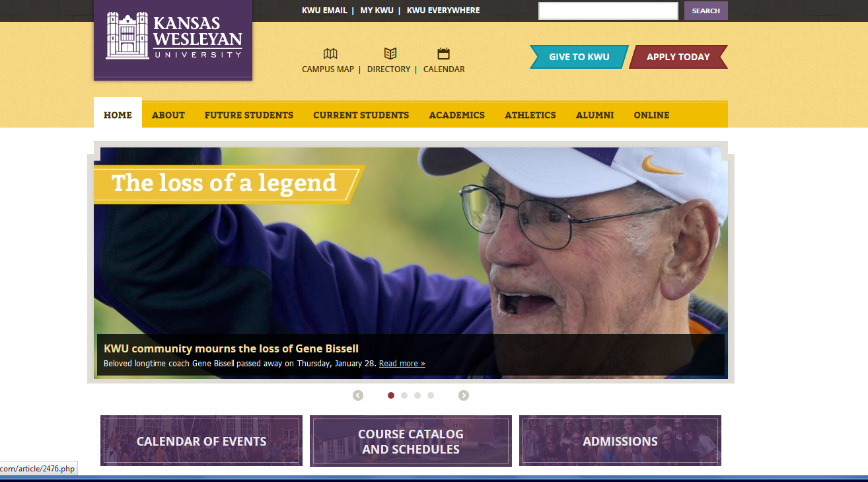Click the Give to KWU button
The image size is (868, 482).
[x=579, y=57]
